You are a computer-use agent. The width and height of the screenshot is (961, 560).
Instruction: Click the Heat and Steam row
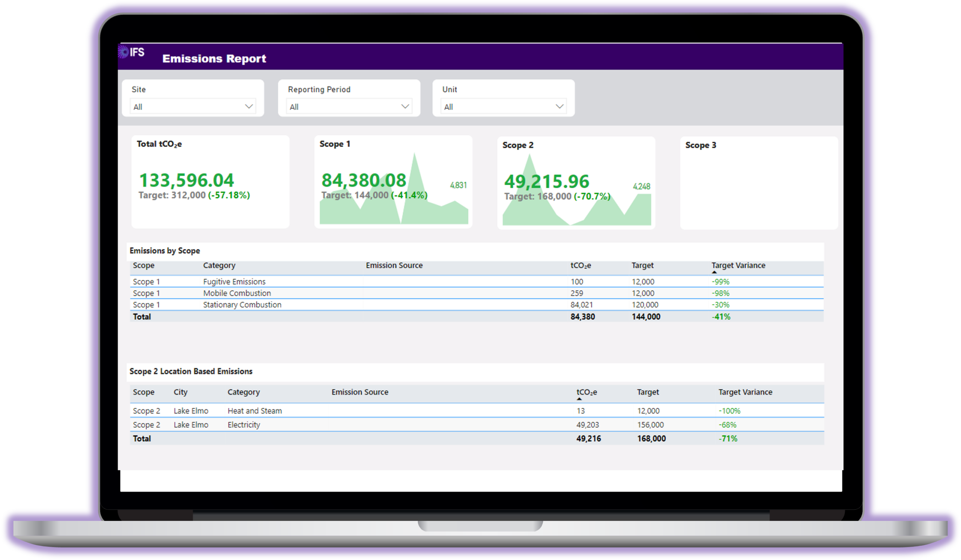coord(254,411)
